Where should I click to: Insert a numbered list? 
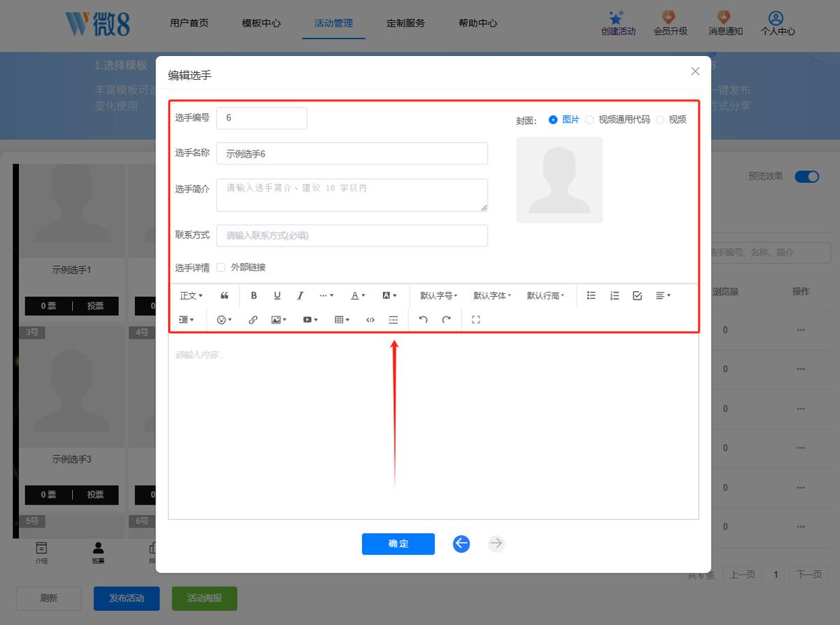(x=615, y=296)
